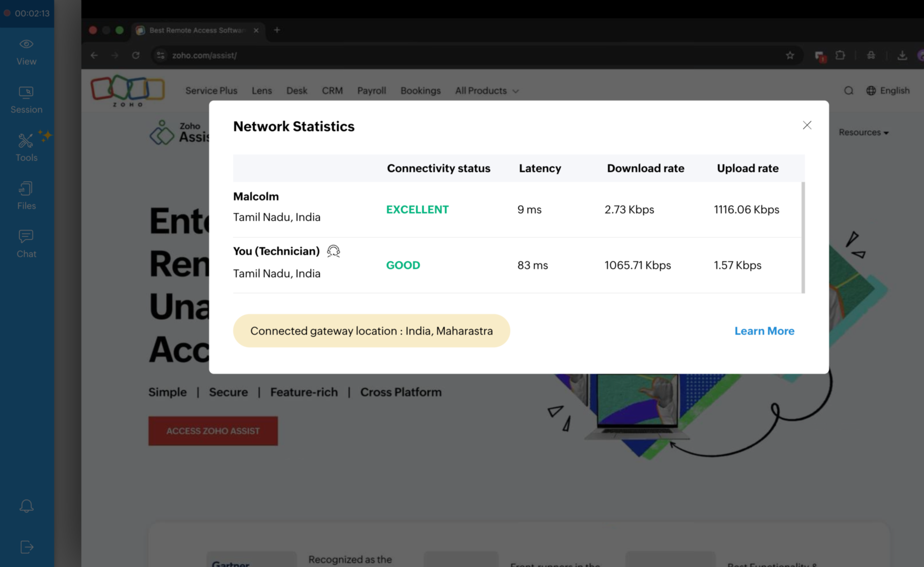
Task: Open the Files transfer icon
Action: click(x=26, y=195)
